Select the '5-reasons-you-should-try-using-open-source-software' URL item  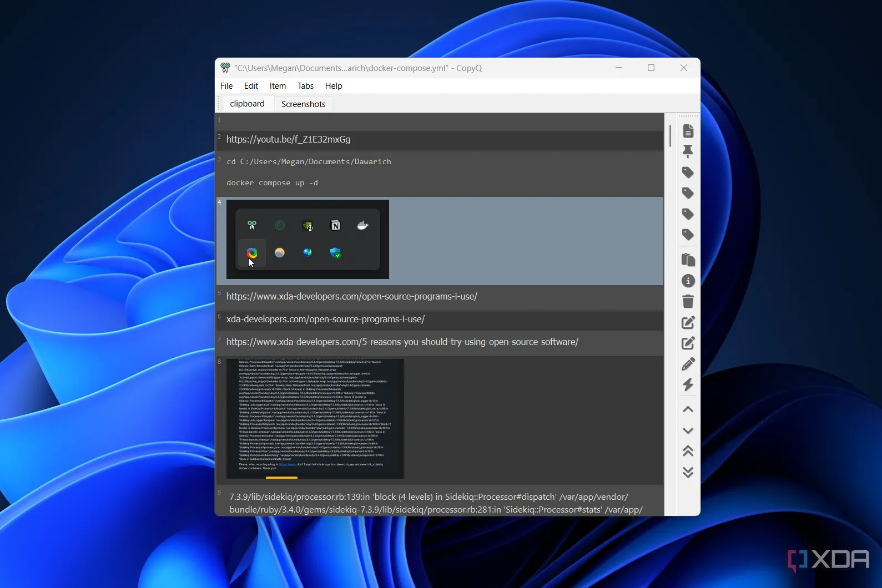pos(440,342)
